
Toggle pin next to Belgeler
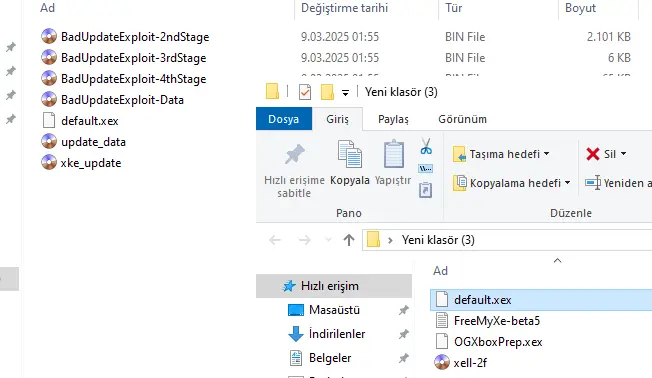(403, 358)
